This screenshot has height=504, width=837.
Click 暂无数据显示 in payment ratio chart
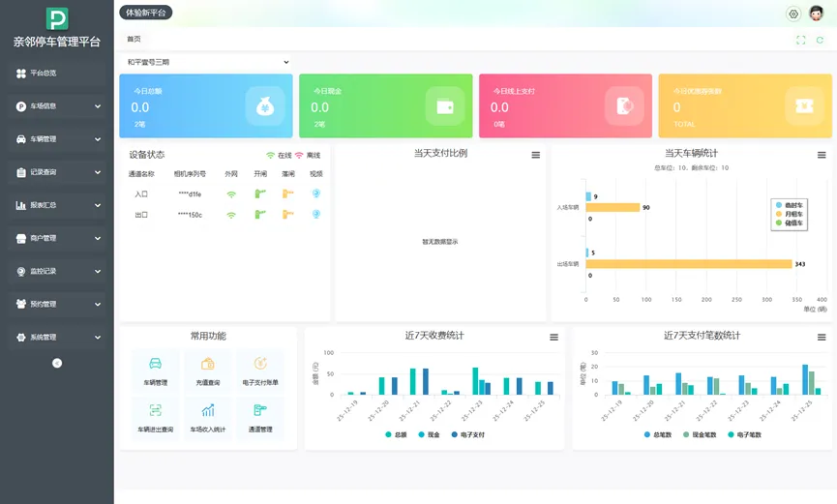pyautogui.click(x=440, y=242)
